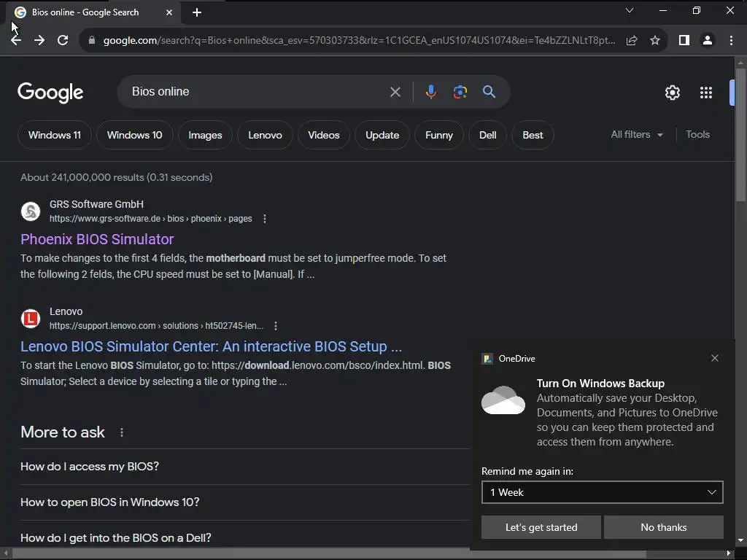The height and width of the screenshot is (560, 747).
Task: Close the Bios online Google Search tab
Action: (x=169, y=12)
